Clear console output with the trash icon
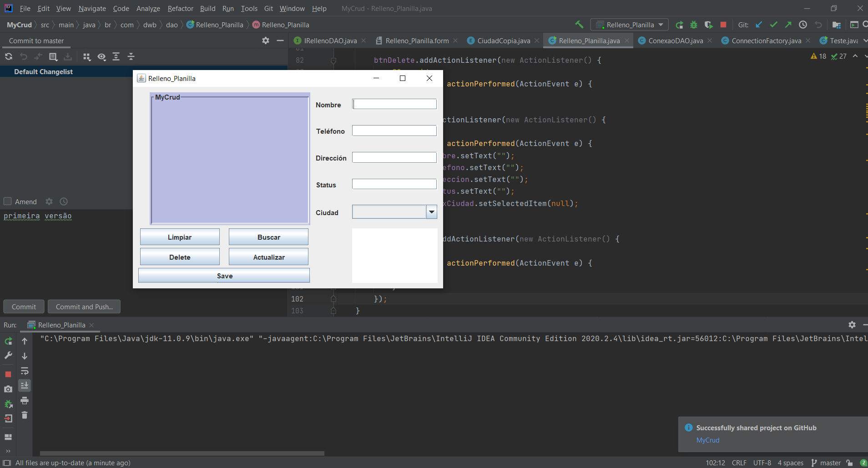The width and height of the screenshot is (868, 468). 25,414
